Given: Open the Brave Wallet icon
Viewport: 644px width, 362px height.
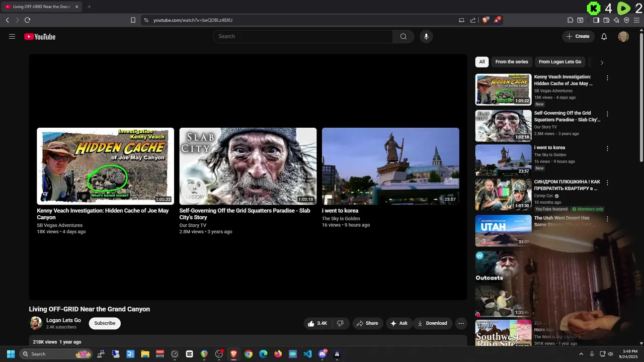Looking at the screenshot, I should click(x=606, y=20).
